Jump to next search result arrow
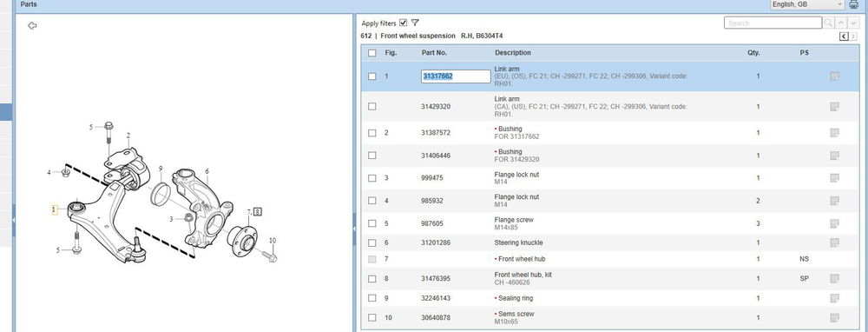The width and height of the screenshot is (868, 332). click(x=853, y=23)
